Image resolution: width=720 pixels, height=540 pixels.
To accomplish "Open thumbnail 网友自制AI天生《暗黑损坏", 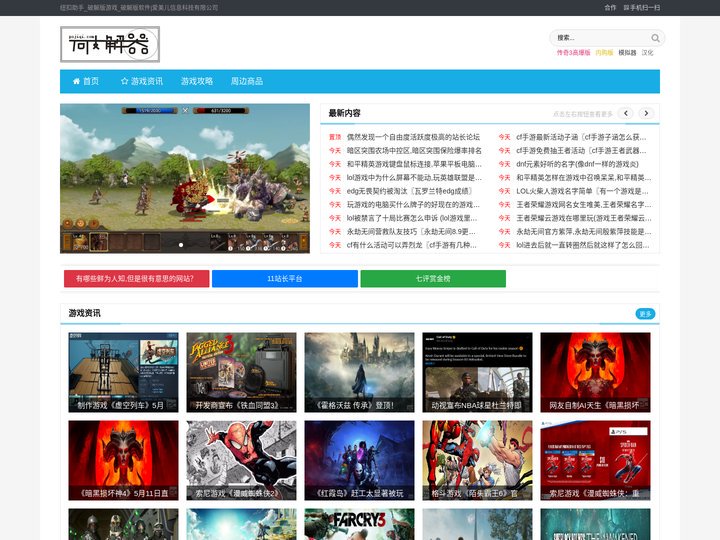I will coord(595,372).
